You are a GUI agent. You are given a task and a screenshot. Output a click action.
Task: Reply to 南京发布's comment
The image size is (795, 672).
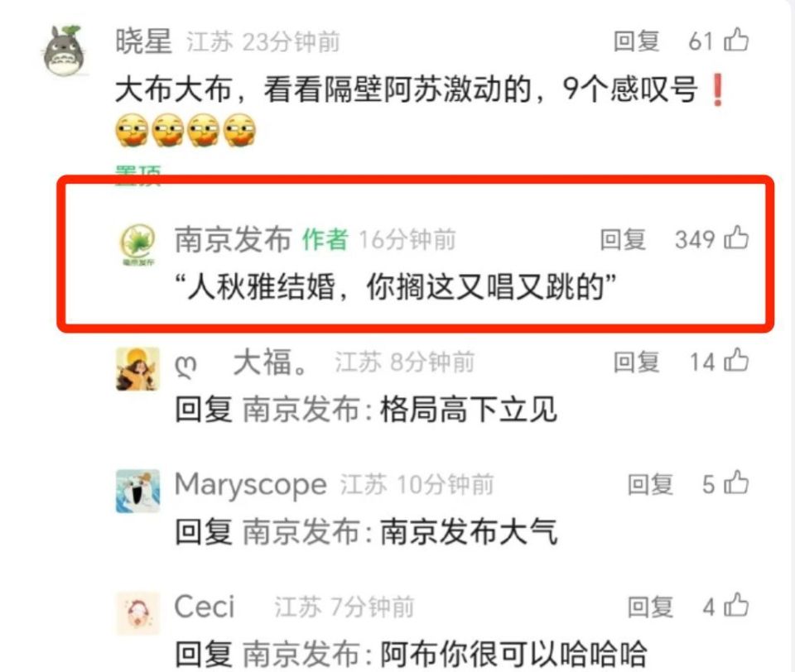click(623, 239)
